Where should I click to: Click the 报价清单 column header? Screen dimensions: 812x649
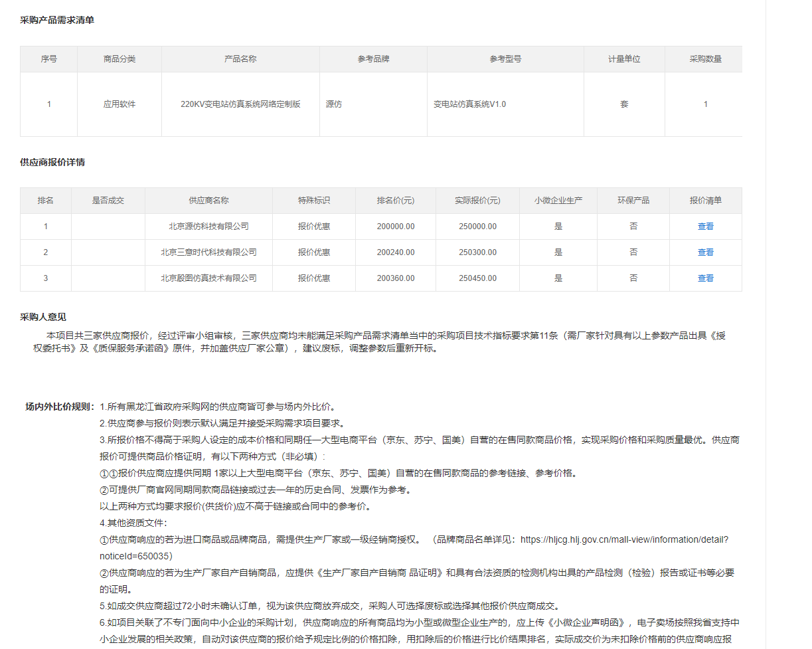click(705, 201)
